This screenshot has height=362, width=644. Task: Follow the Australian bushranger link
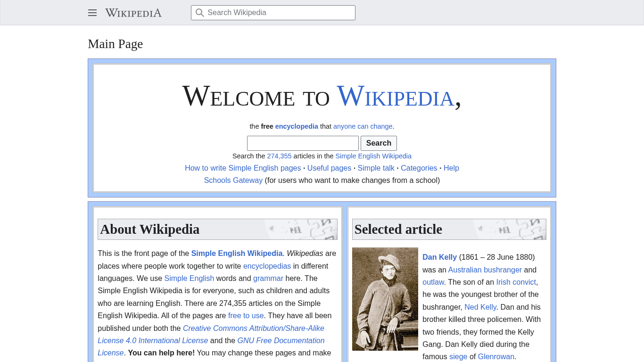[x=485, y=270]
